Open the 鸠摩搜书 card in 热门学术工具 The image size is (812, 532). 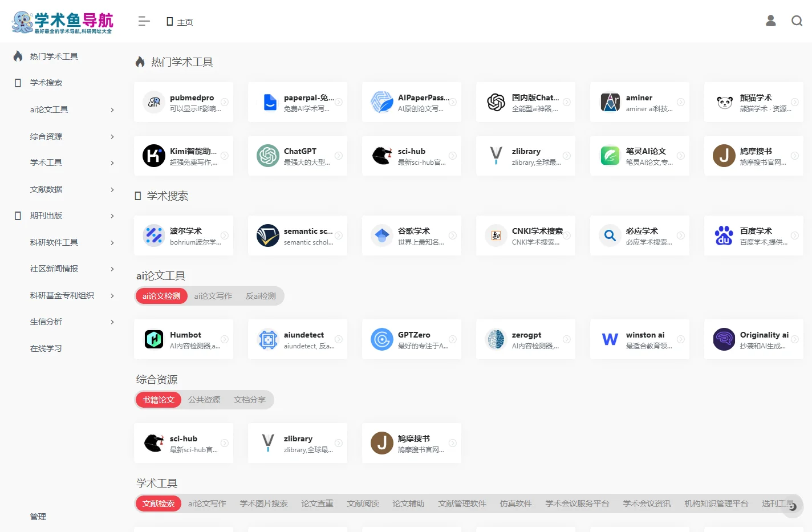[x=754, y=156]
